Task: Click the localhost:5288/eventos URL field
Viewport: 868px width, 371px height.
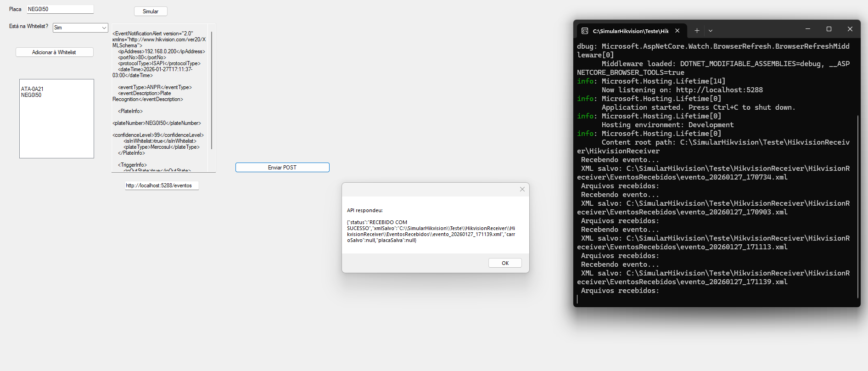Action: tap(162, 185)
